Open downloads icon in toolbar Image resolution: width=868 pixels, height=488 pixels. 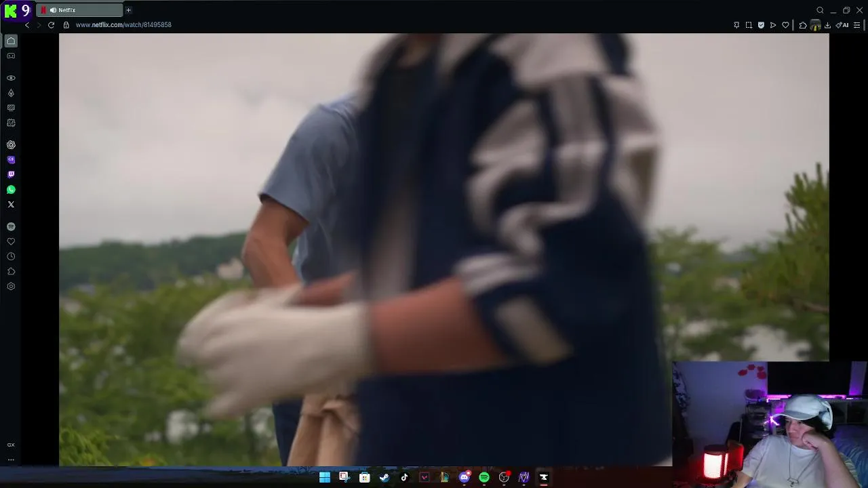(x=827, y=25)
